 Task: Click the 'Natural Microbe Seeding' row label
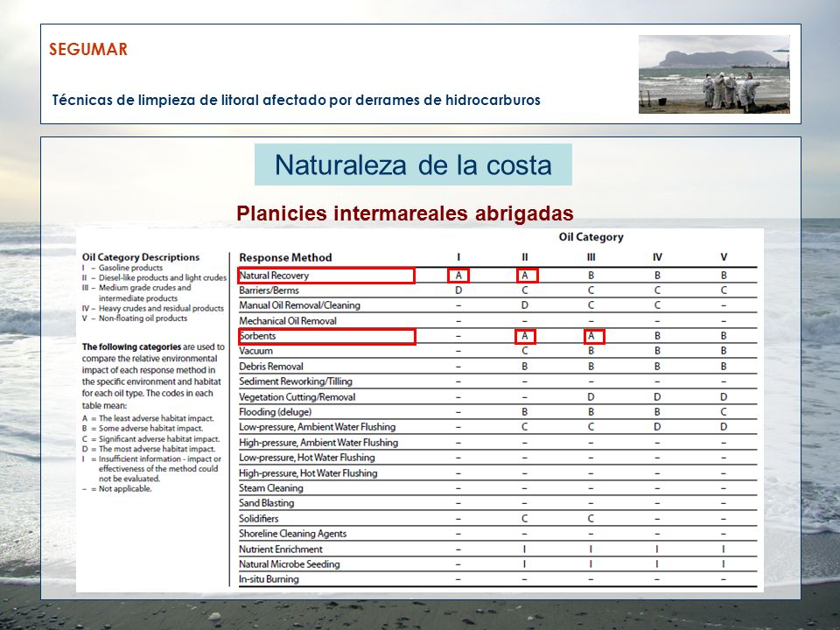tap(290, 564)
